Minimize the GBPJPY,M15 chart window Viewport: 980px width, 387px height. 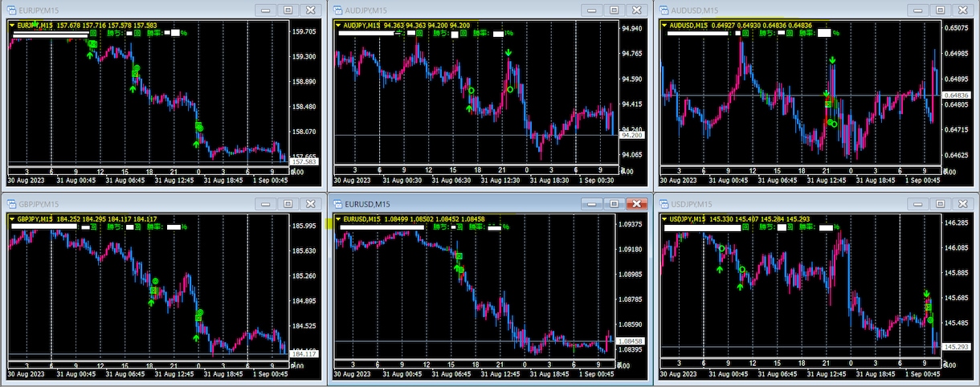[x=265, y=204]
